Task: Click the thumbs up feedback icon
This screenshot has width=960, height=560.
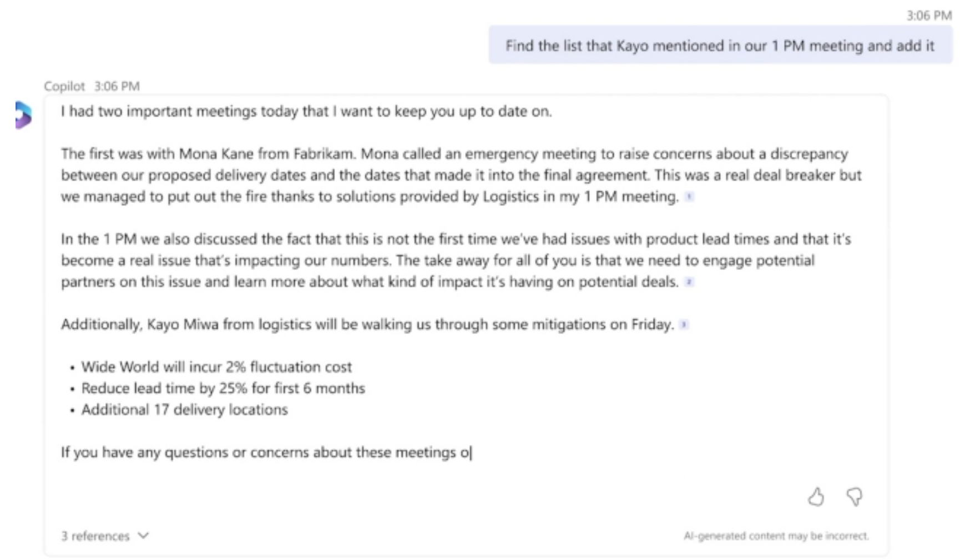Action: [816, 497]
